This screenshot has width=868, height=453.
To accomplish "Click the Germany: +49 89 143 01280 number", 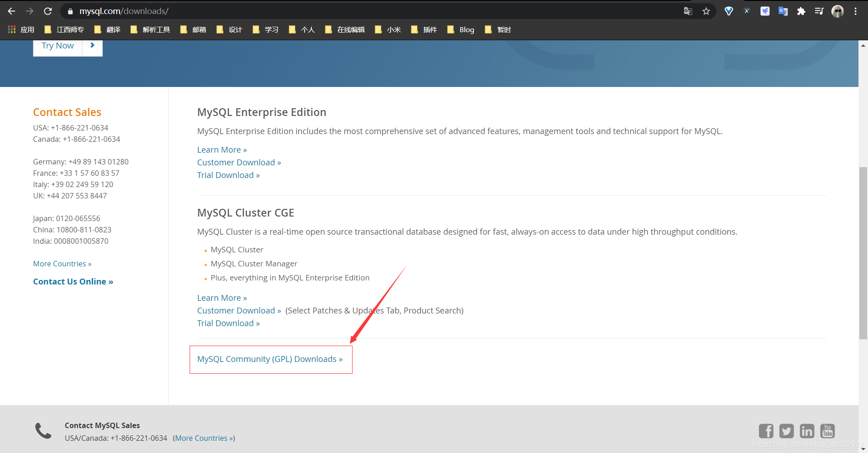I will [x=81, y=162].
